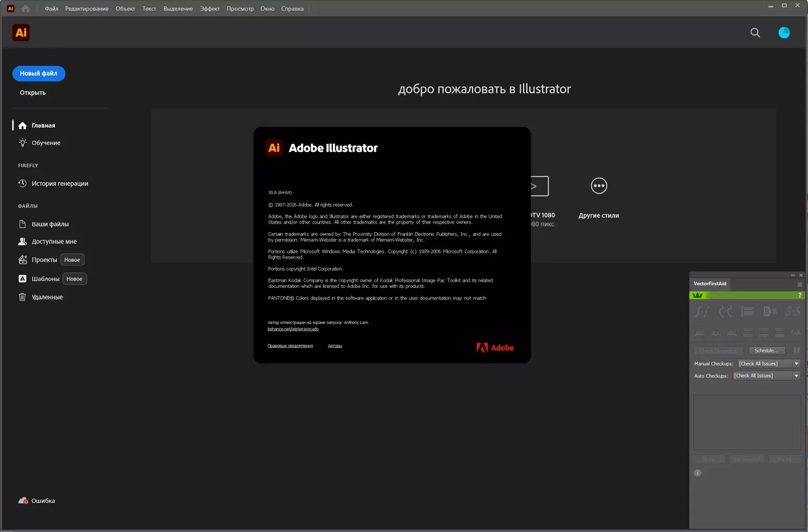Click the double S-curve icon in VectorFirstAid
Image resolution: width=808 pixels, height=532 pixels.
pyautogui.click(x=702, y=311)
